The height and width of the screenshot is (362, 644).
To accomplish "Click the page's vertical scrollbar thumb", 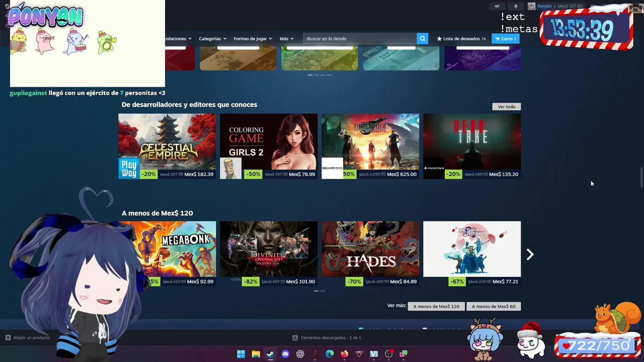I will (x=641, y=177).
